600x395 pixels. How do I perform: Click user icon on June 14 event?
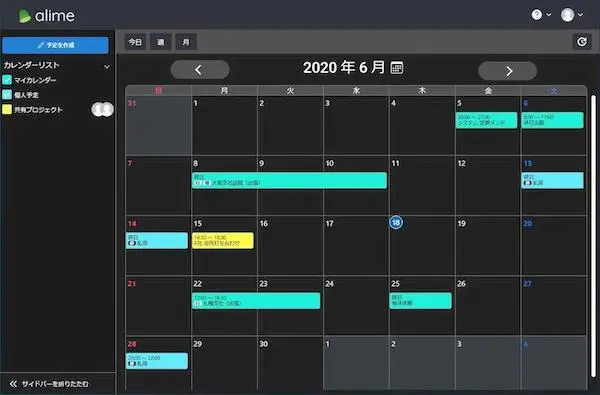(x=132, y=243)
